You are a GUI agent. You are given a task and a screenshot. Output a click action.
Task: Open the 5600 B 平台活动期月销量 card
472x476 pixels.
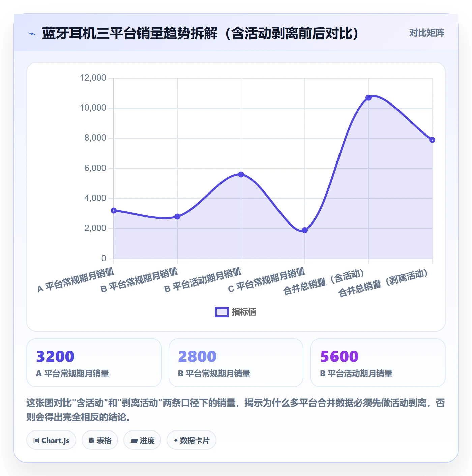click(x=378, y=363)
